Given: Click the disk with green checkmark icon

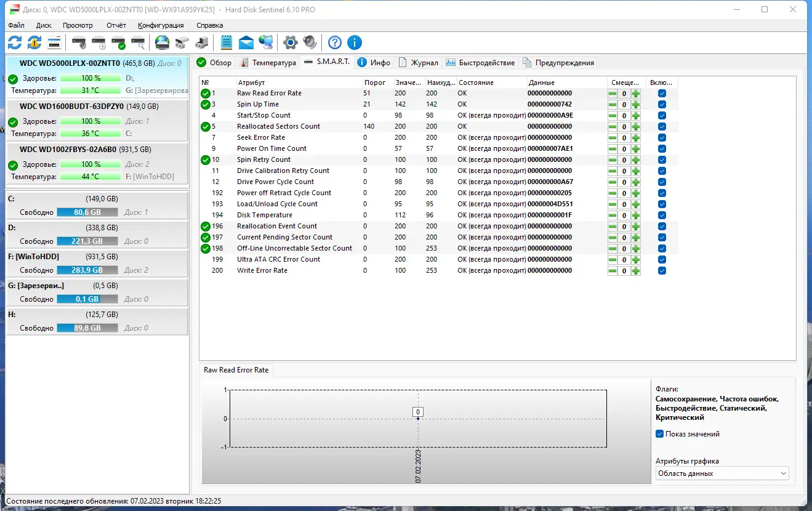Looking at the screenshot, I should click(118, 42).
